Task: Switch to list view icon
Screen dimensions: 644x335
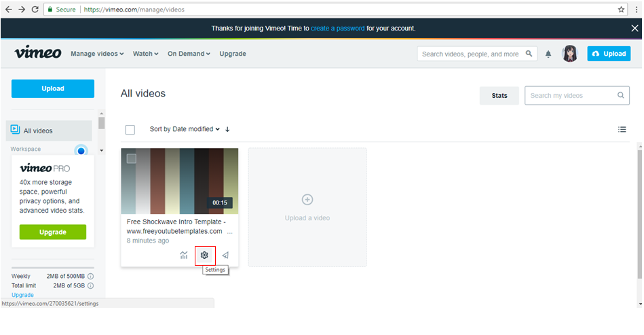Action: [x=622, y=130]
